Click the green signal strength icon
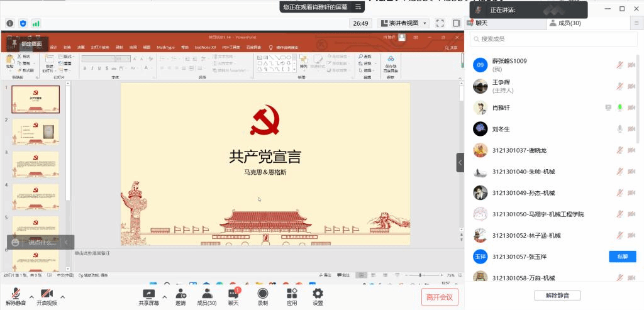644x310 pixels. (x=36, y=23)
